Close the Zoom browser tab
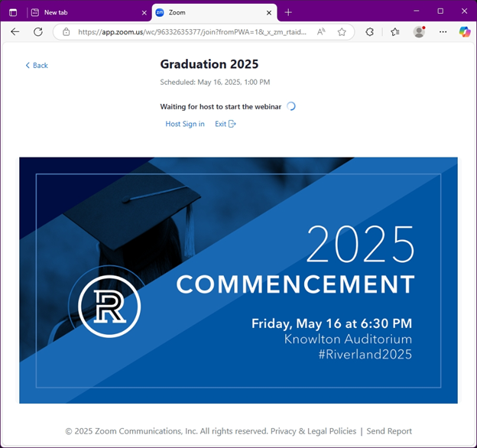The height and width of the screenshot is (448, 477). (x=269, y=13)
